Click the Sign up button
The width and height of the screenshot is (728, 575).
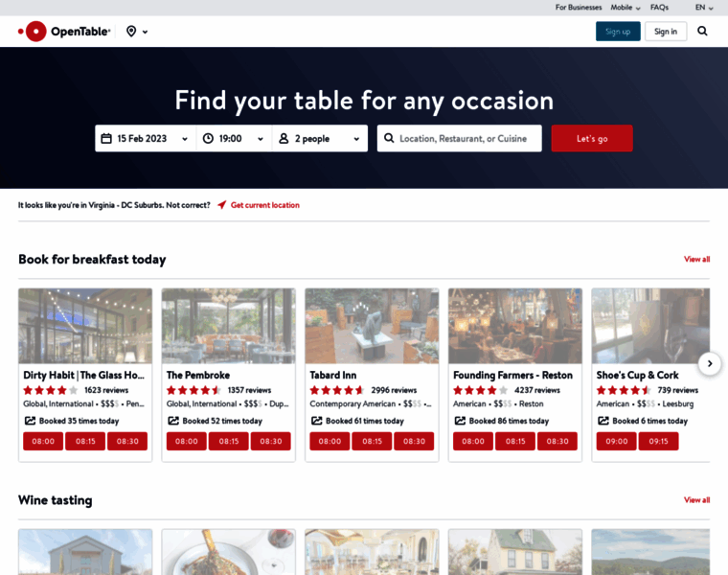coord(618,32)
